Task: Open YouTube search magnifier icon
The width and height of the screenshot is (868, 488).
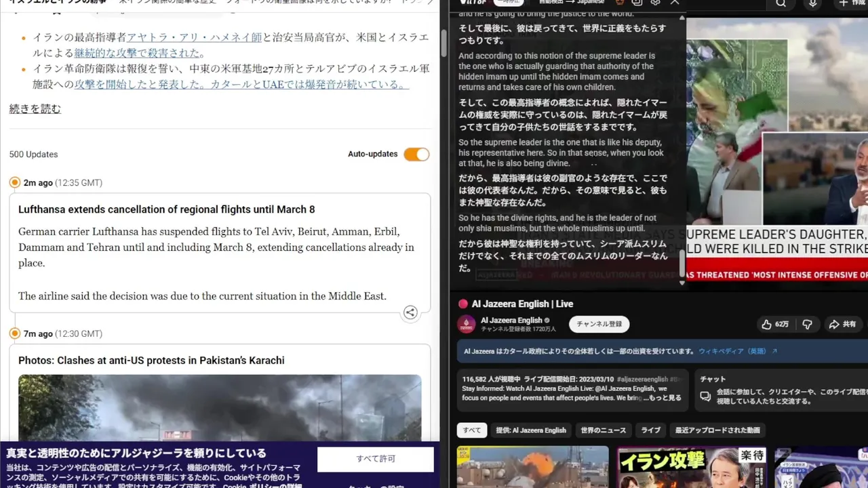Action: pyautogui.click(x=781, y=3)
